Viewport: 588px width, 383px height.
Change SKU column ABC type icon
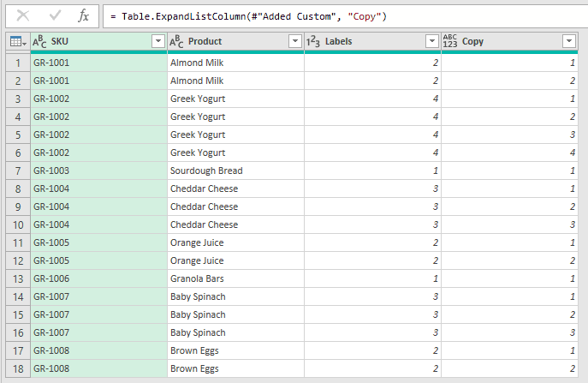click(39, 41)
